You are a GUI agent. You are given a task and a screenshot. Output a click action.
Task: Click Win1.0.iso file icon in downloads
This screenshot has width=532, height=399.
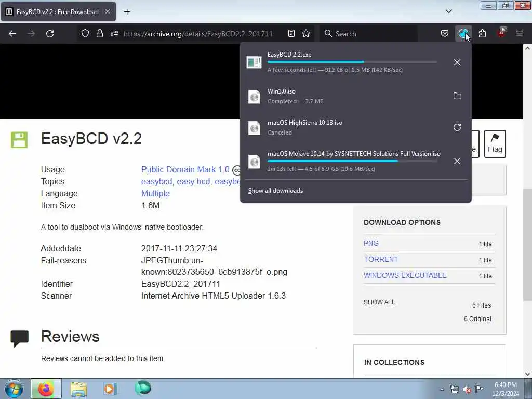pos(254,96)
